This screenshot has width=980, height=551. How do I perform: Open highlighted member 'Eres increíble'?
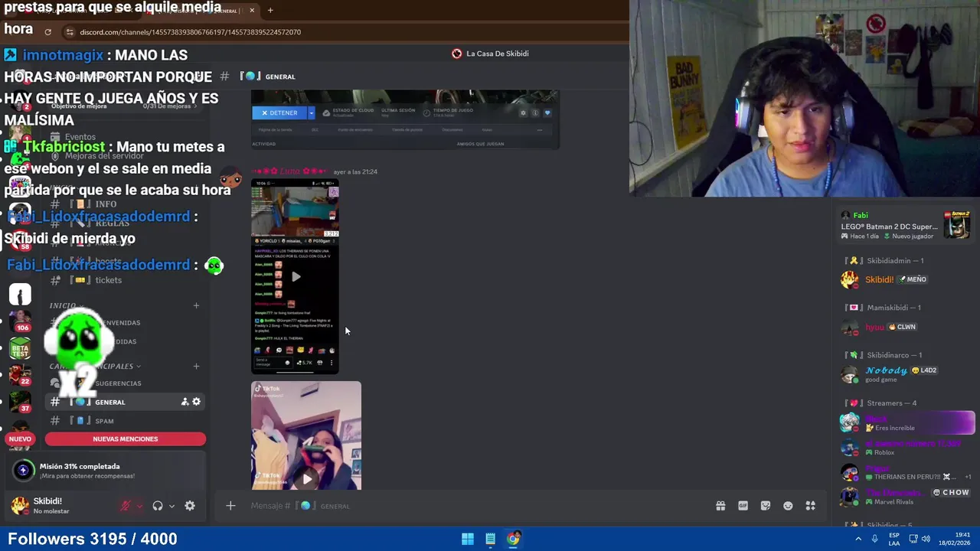pos(906,423)
